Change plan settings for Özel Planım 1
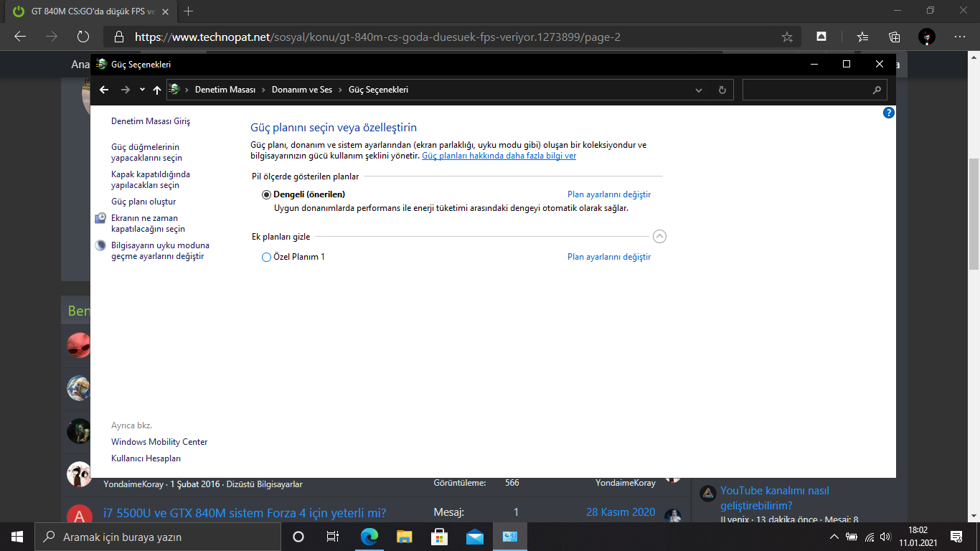The height and width of the screenshot is (551, 980). click(x=609, y=257)
